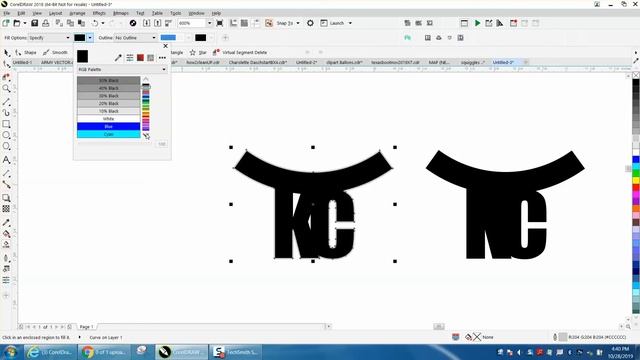Expand the Undo history dropdown arrow
Screen dimensions: 640x360
tap(102, 23)
